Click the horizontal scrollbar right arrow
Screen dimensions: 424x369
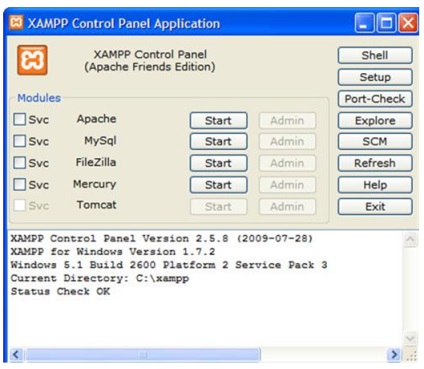coord(394,354)
